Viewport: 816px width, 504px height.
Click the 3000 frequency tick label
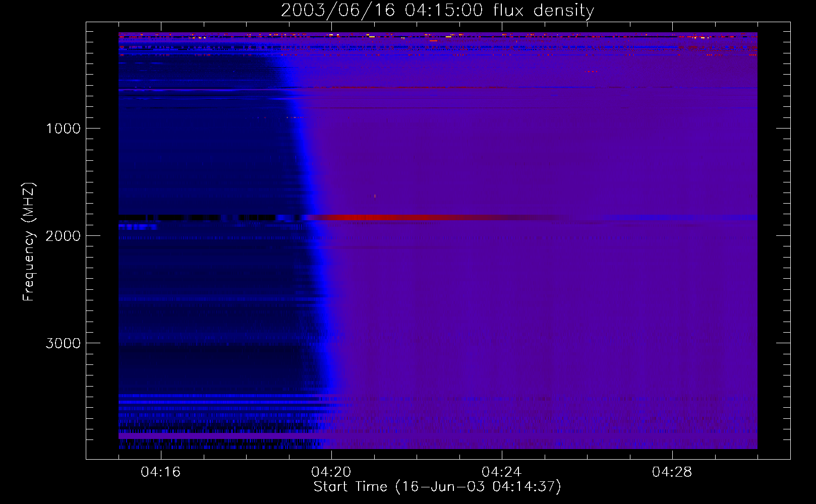63,343
